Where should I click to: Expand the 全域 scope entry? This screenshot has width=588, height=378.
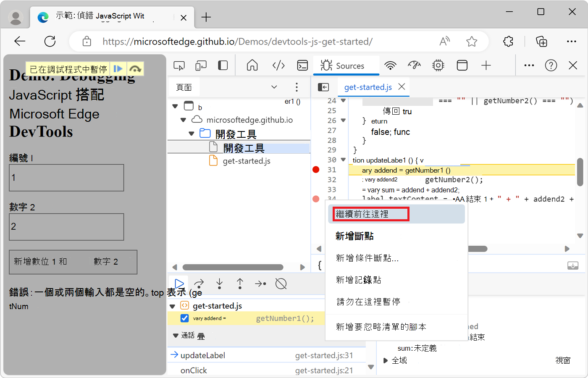click(x=386, y=361)
